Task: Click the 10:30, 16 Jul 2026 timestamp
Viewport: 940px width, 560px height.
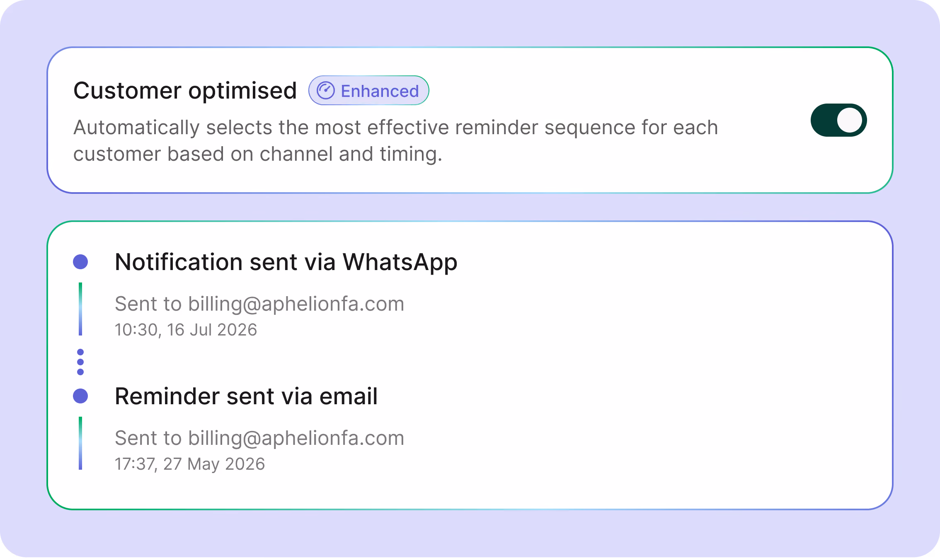Action: [186, 330]
